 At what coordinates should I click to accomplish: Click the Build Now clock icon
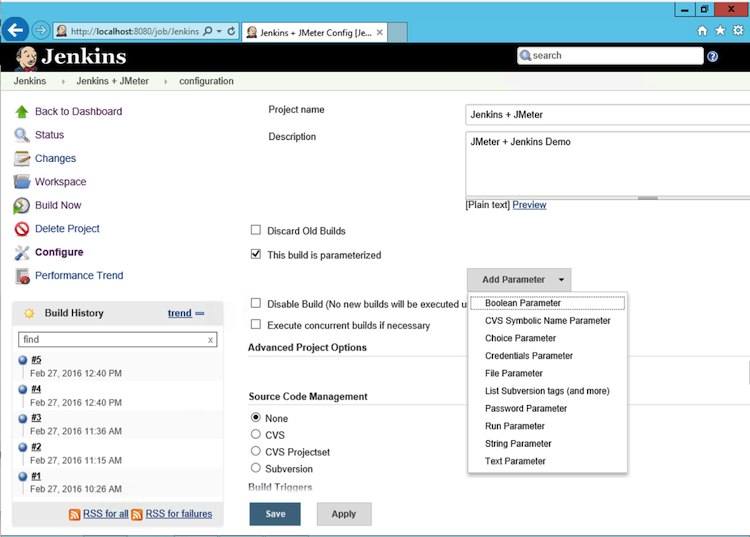click(21, 206)
